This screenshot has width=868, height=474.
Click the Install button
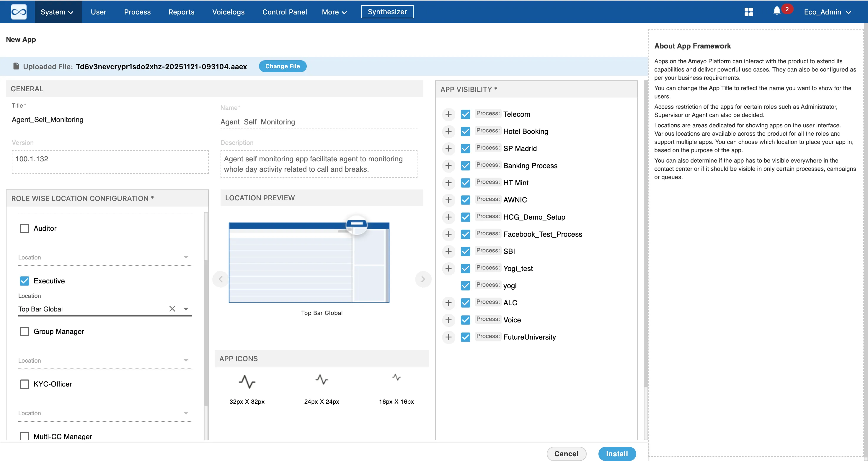pyautogui.click(x=617, y=454)
